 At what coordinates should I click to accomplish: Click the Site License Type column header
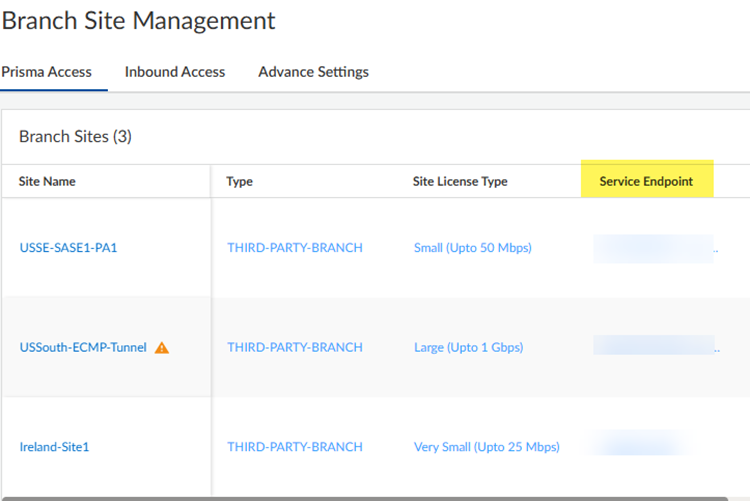coord(460,182)
